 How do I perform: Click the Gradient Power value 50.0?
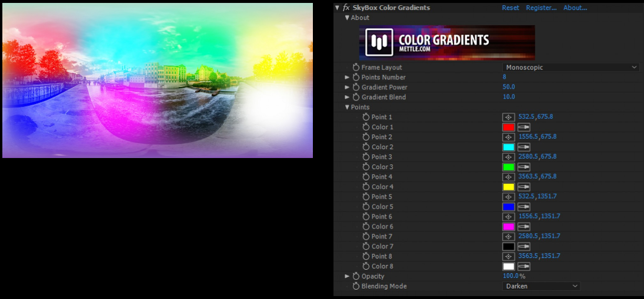click(x=509, y=87)
